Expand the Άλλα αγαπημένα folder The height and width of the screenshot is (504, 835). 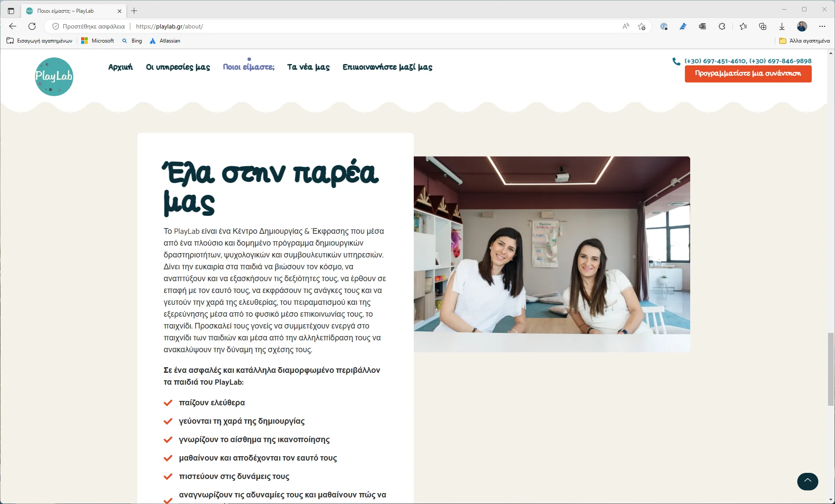(x=804, y=41)
